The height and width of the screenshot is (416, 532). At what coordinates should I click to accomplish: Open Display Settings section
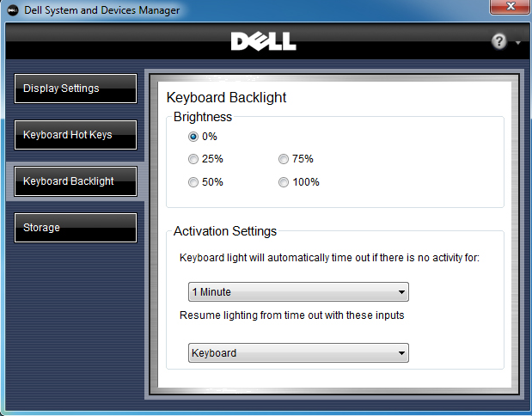click(76, 89)
